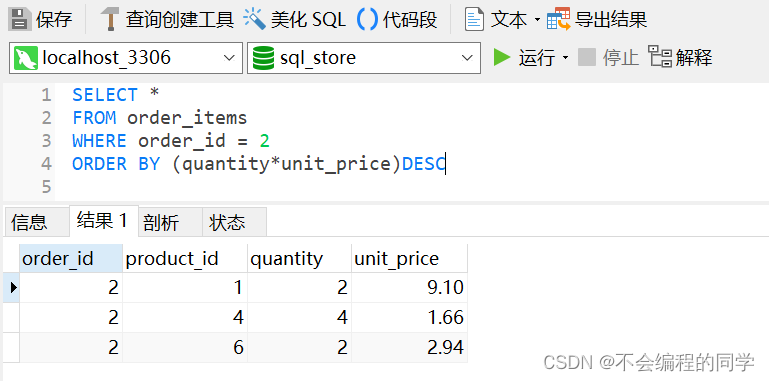Click the order_items table name in the query
The width and height of the screenshot is (769, 381).
187,118
